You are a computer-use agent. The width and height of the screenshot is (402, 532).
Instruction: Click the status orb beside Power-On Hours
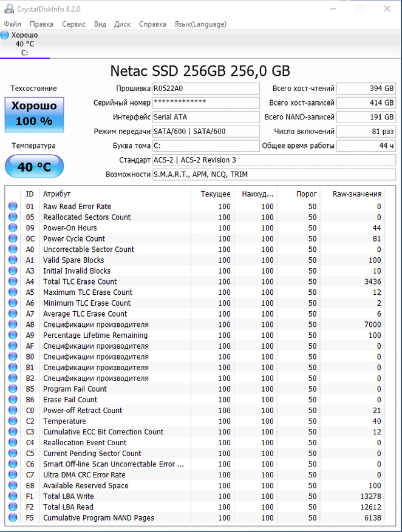[x=13, y=228]
